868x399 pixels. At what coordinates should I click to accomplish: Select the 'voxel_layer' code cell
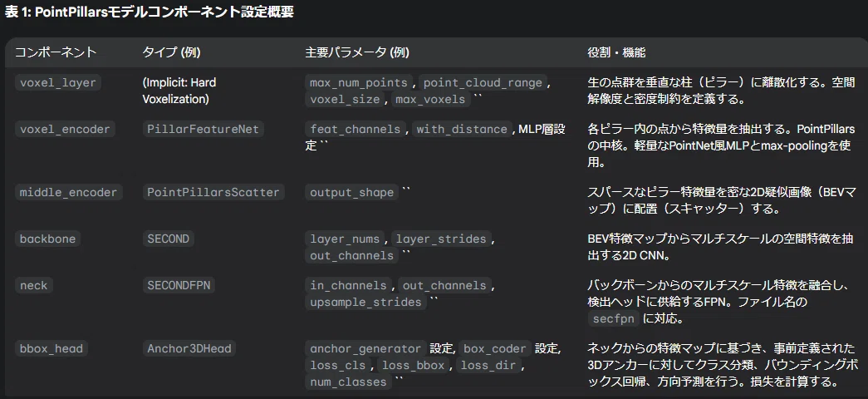tap(57, 82)
